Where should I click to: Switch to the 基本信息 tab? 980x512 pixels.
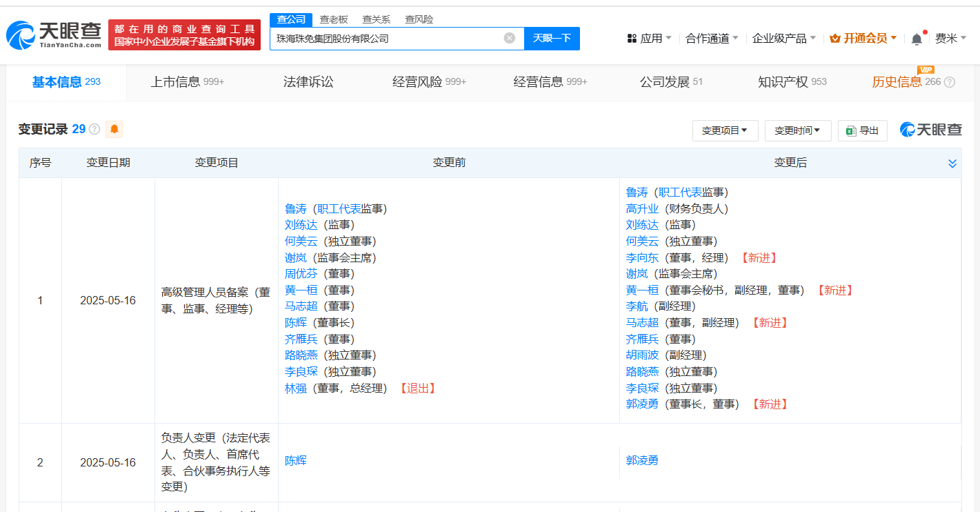66,82
